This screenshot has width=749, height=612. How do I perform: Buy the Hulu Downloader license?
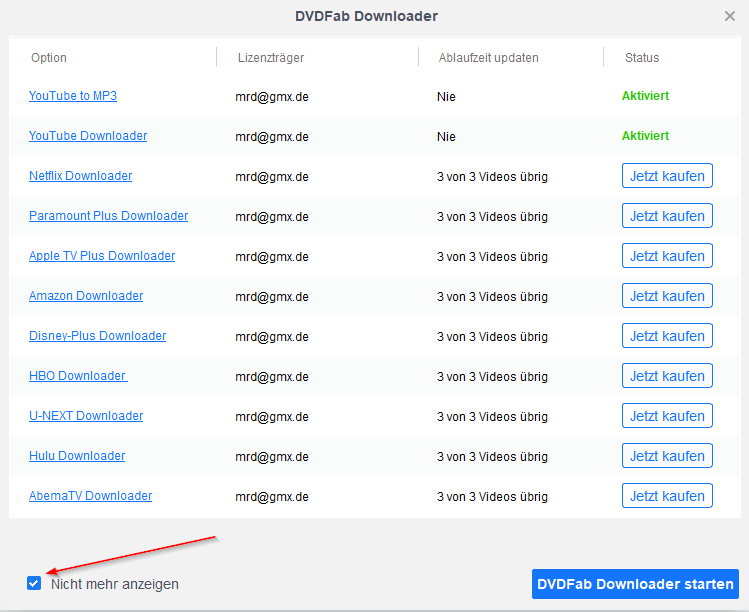[x=667, y=456]
